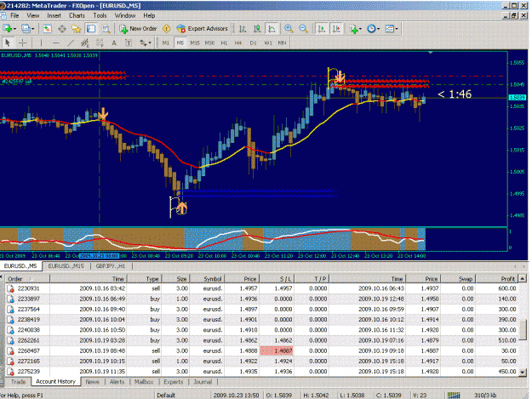The image size is (532, 399).
Task: Expand the Periods clock dropdown arrow
Action: [378, 29]
